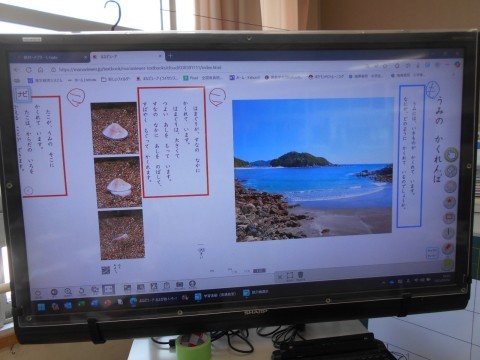Open the Excel bookmark in bookmarks bar
Viewport: 480px width, 360px height.
pyautogui.click(x=203, y=78)
